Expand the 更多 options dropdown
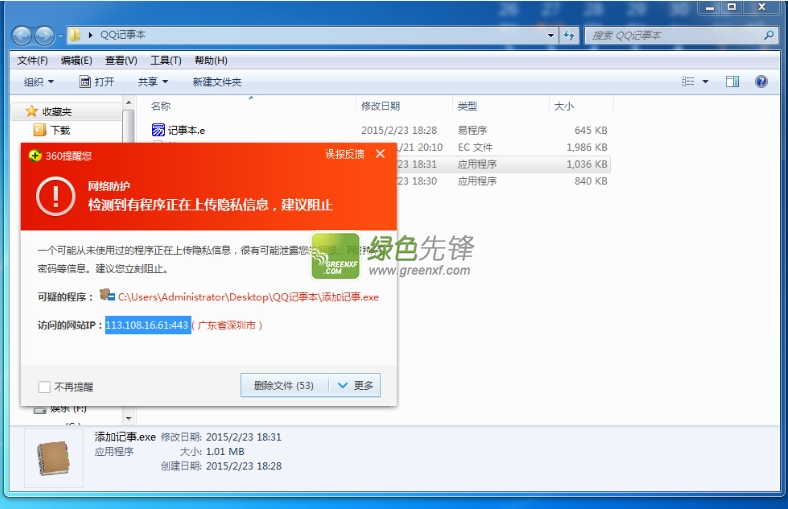Image resolution: width=788 pixels, height=509 pixels. 355,385
